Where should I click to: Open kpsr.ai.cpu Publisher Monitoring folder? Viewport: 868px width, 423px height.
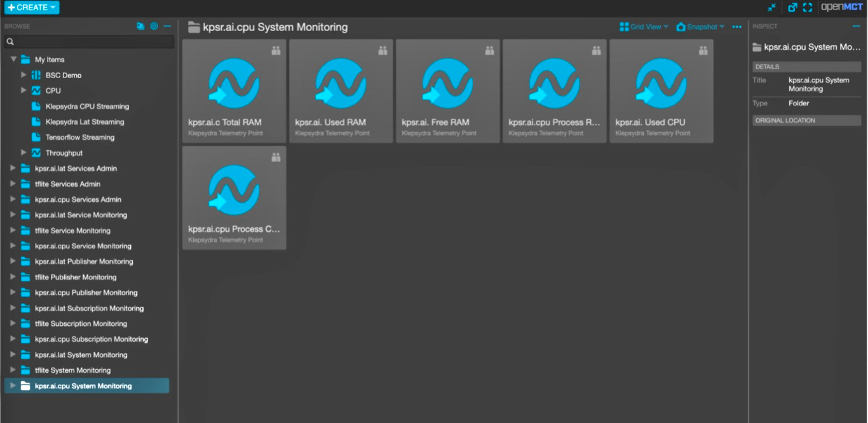click(86, 293)
